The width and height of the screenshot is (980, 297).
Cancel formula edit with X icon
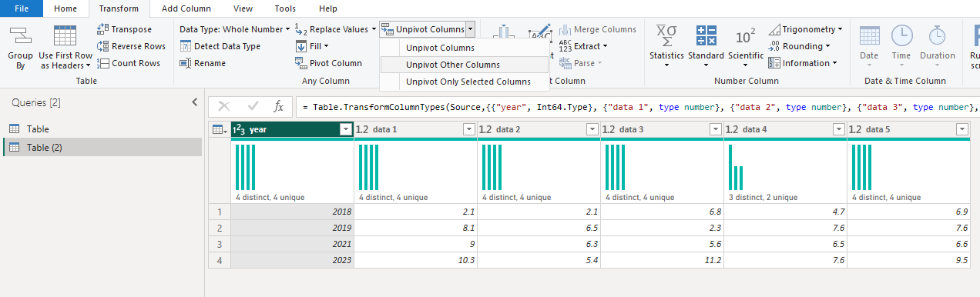pyautogui.click(x=224, y=106)
